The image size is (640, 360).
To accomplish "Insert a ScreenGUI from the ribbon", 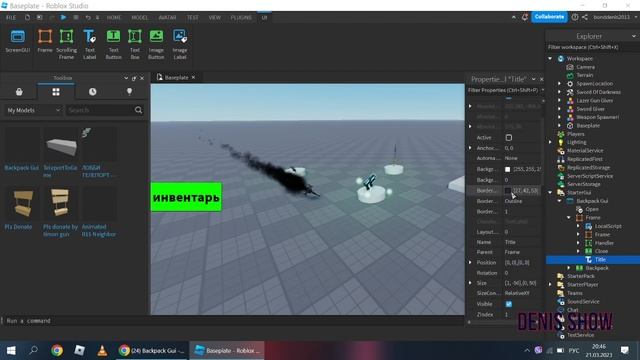I will point(18,41).
